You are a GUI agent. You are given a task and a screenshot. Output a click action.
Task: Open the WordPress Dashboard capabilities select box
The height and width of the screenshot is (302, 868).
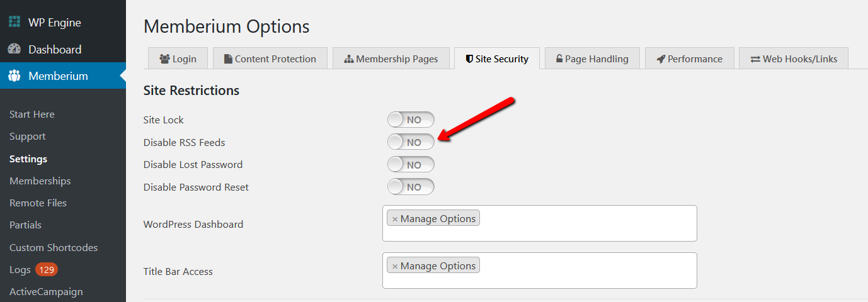540,223
